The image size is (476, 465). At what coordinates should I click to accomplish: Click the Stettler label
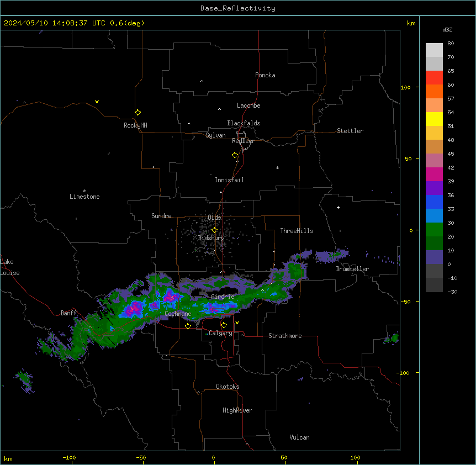350,131
